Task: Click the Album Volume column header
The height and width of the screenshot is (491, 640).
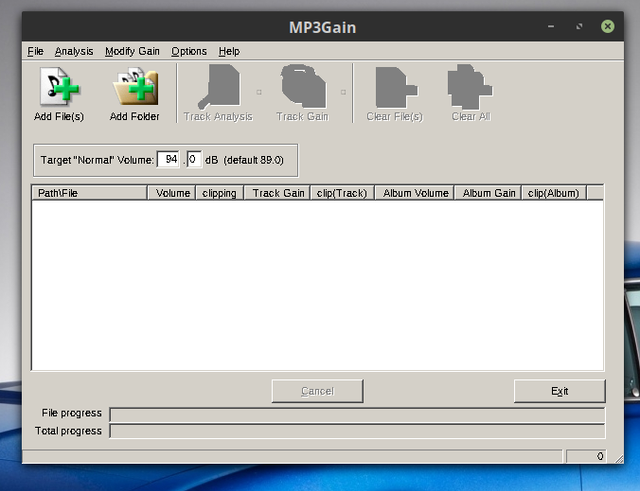Action: point(415,193)
